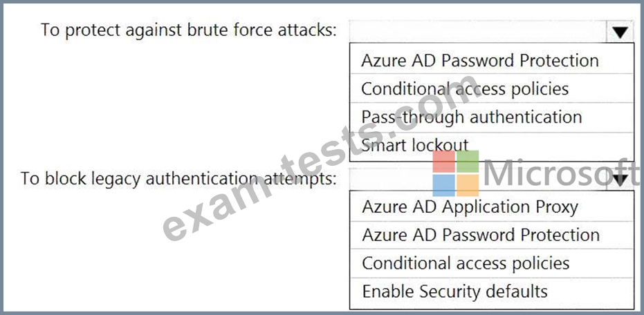Click the exam-tests.com watermark text
This screenshot has width=644, height=315.
pyautogui.click(x=322, y=157)
